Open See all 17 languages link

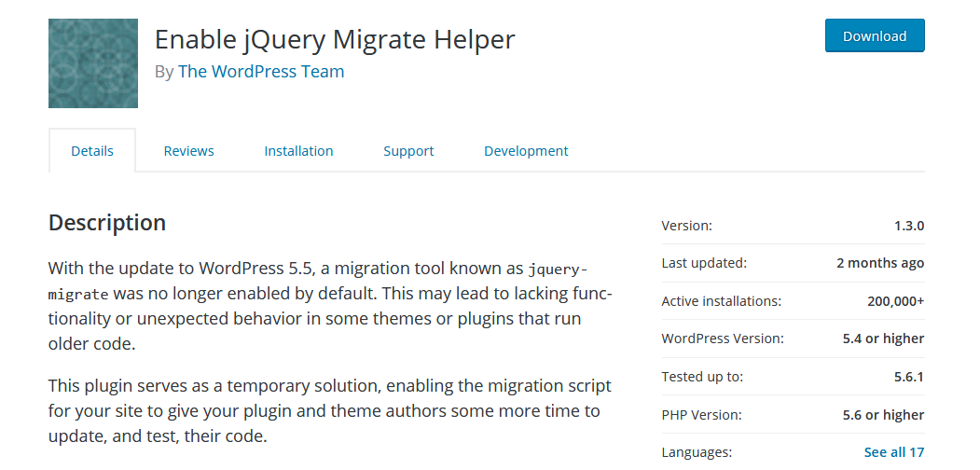pos(894,452)
